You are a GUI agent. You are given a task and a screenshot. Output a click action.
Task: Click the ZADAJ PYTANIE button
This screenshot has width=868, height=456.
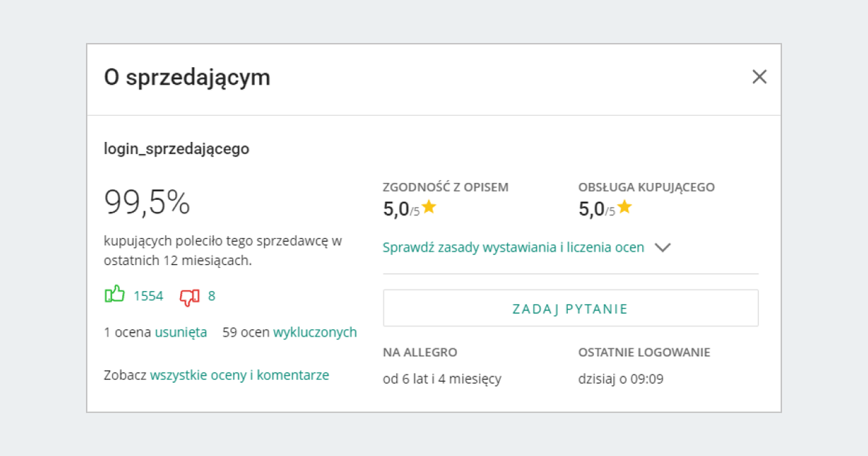point(570,308)
